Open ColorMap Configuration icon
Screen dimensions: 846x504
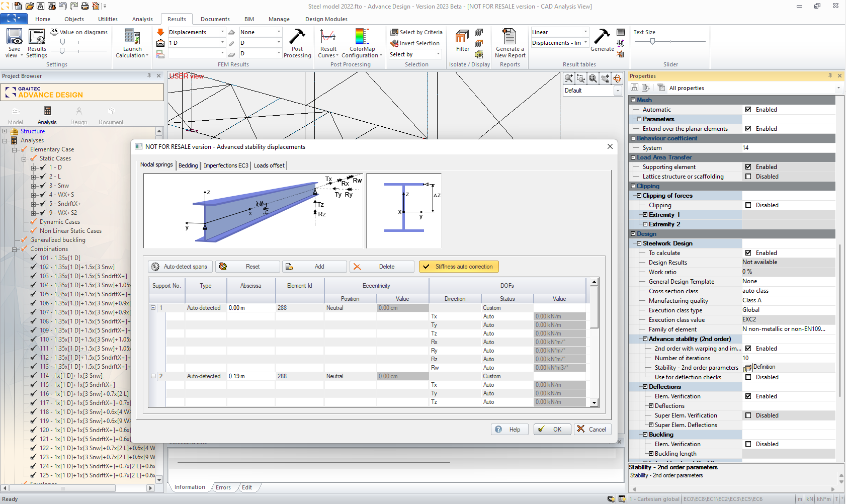click(362, 37)
